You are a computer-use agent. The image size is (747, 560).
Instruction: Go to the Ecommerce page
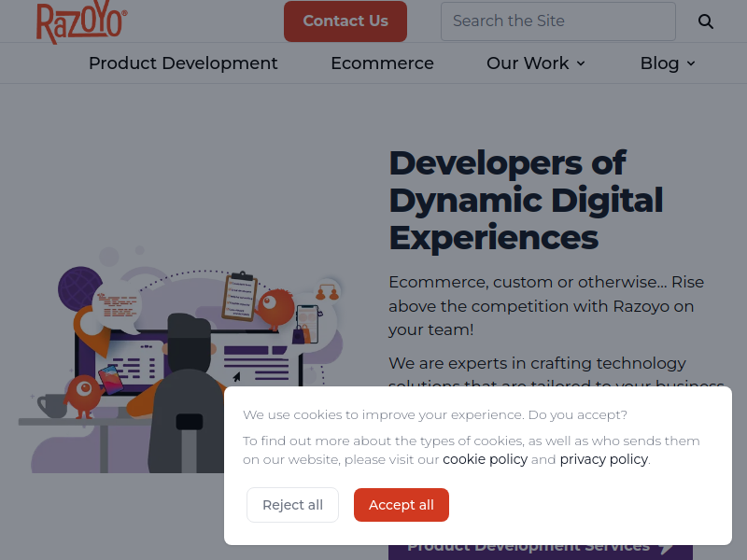382,63
